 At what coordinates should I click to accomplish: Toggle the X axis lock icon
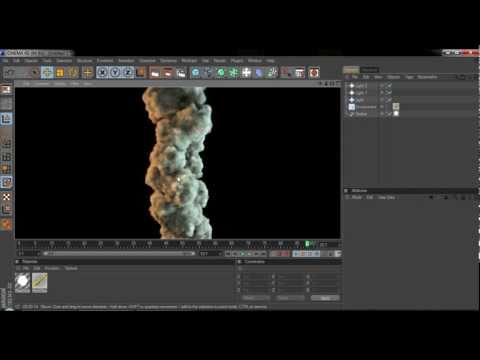pos(103,72)
